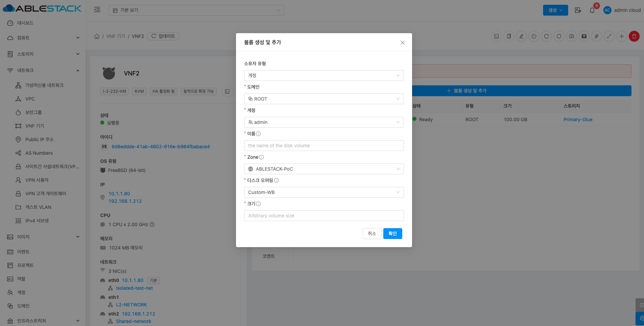
Task: Click the four-way arrows migrate icon
Action: [x=622, y=36]
